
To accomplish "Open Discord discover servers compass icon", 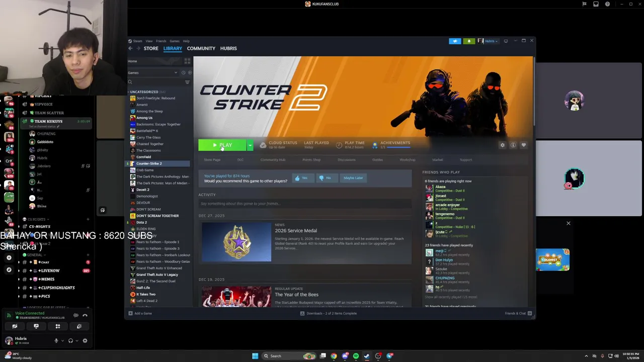I will [9, 270].
